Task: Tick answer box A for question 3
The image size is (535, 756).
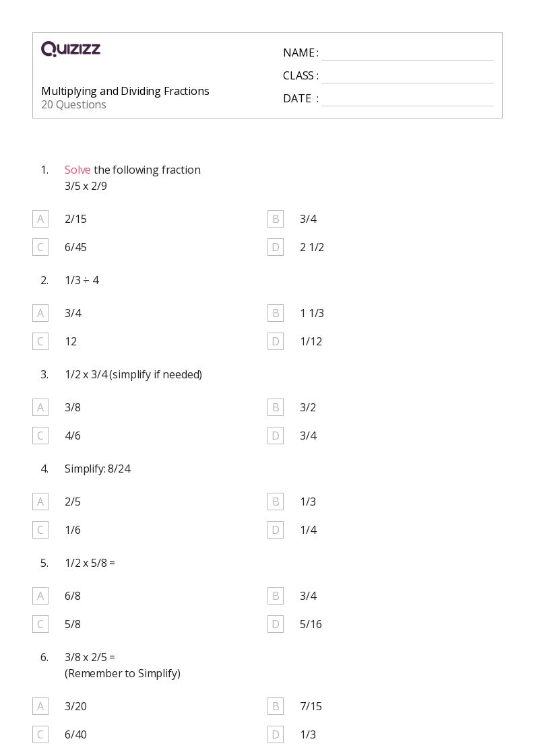Action: coord(40,407)
